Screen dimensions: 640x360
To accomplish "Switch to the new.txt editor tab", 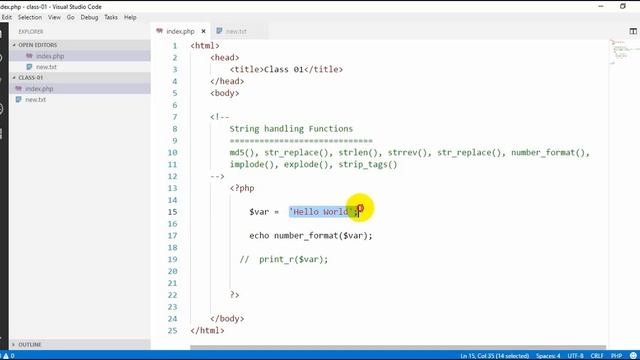I will 236,31.
